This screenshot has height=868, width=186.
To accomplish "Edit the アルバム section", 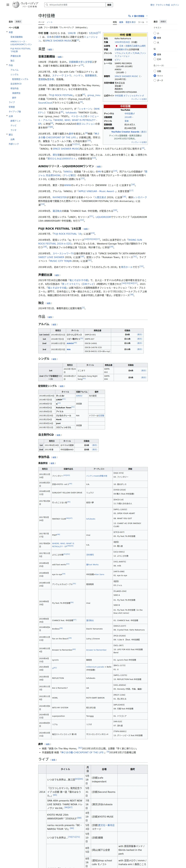I will (x=54, y=324).
